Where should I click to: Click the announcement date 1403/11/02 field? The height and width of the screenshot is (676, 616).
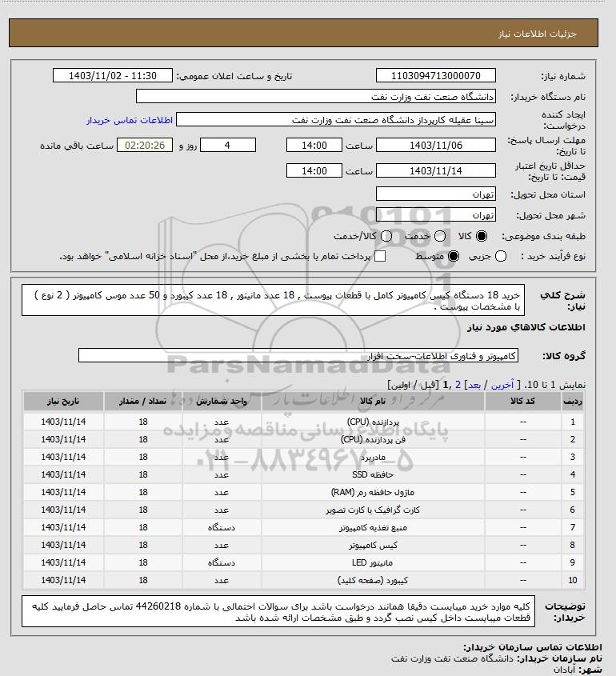(113, 75)
